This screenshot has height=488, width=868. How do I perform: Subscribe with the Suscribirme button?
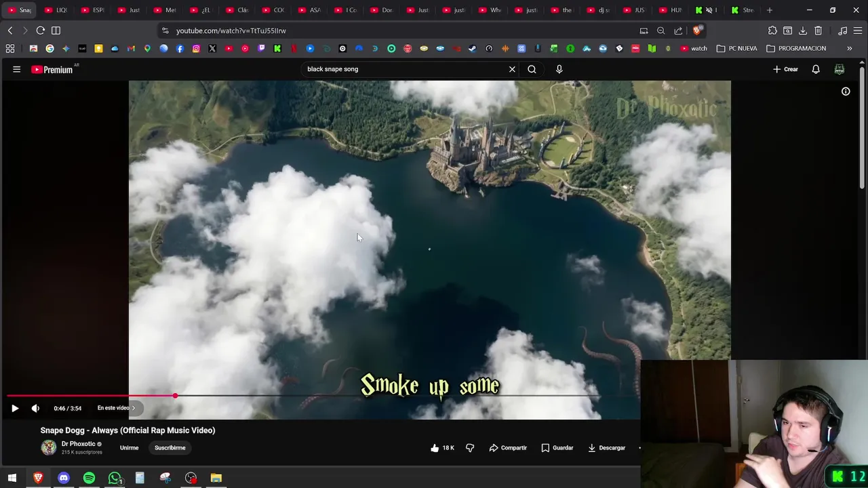click(x=170, y=448)
